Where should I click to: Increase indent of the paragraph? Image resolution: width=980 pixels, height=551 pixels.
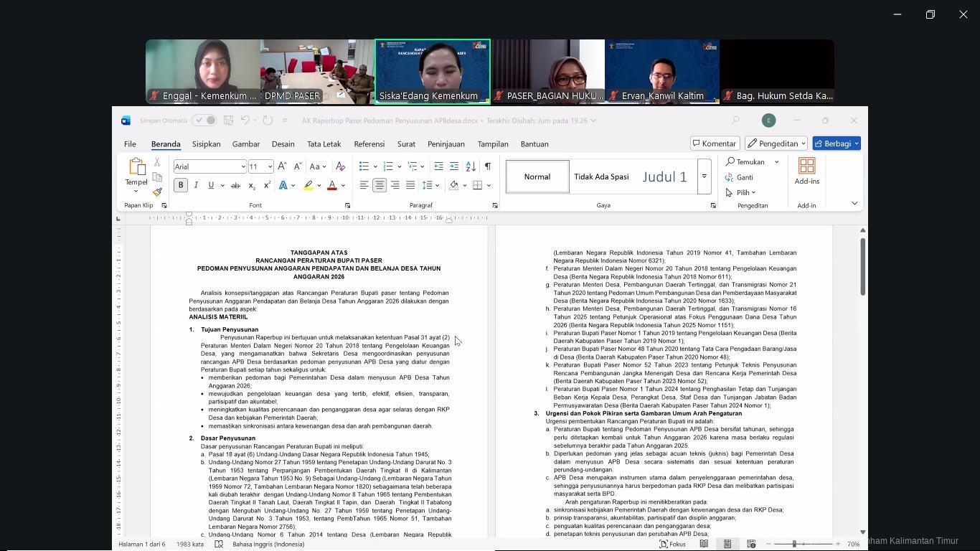point(454,166)
